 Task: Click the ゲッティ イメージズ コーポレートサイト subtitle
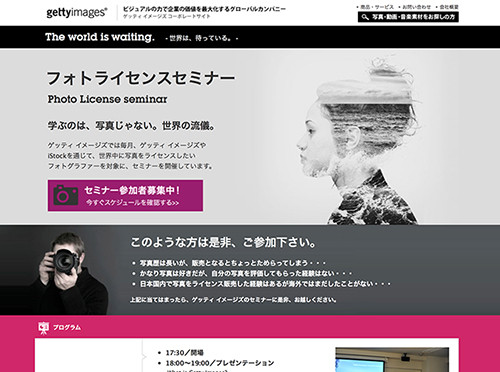coord(167,16)
